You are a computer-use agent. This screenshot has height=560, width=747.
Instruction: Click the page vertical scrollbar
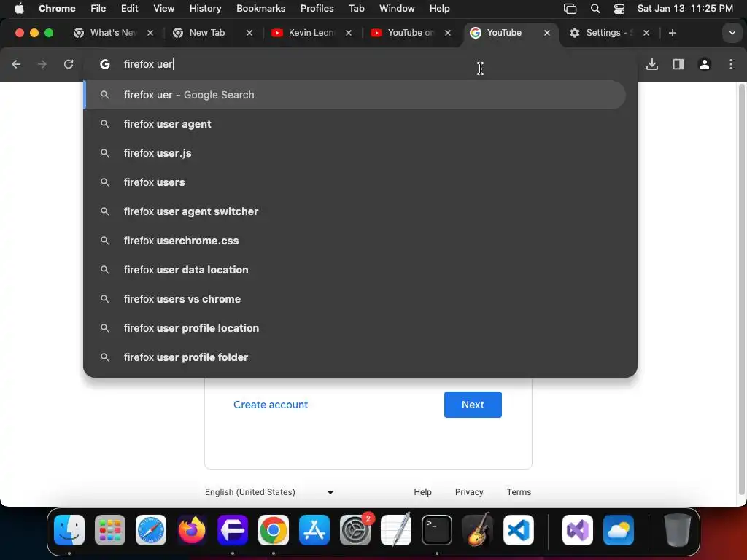pyautogui.click(x=741, y=290)
